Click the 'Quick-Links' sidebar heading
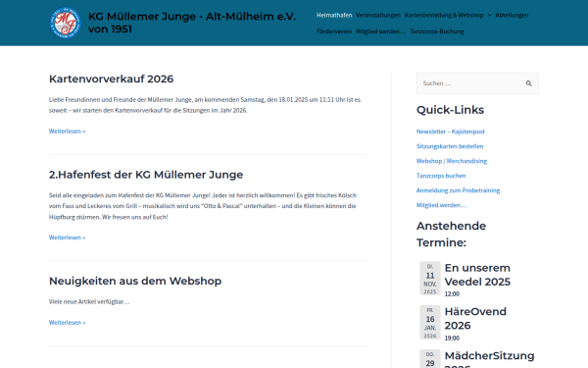The width and height of the screenshot is (588, 368). coord(450,110)
